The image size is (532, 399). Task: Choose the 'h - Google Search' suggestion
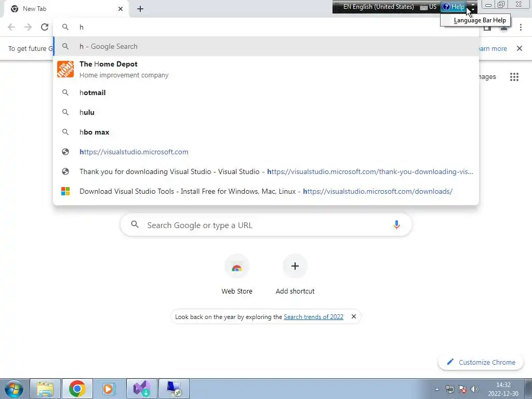click(x=266, y=46)
